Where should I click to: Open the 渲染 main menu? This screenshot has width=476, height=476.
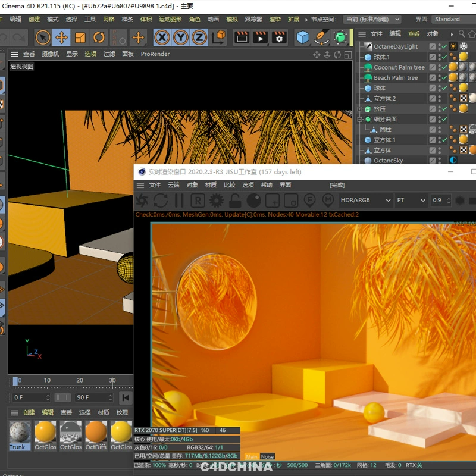tap(275, 20)
